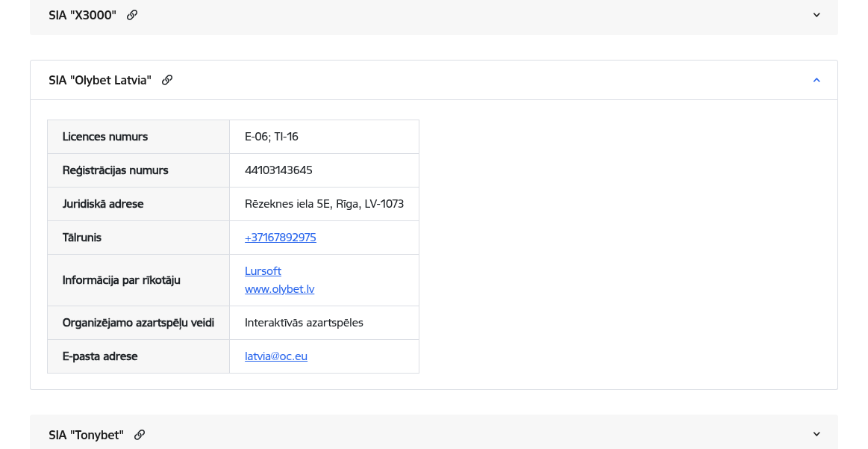Image resolution: width=868 pixels, height=449 pixels.
Task: Copy the link icon next to SIA "Tonybet"
Action: (140, 435)
